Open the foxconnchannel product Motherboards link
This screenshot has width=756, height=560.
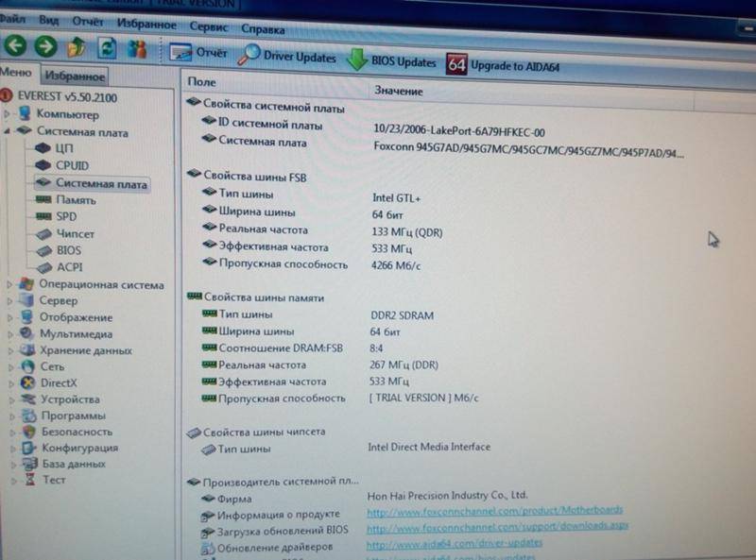point(495,510)
